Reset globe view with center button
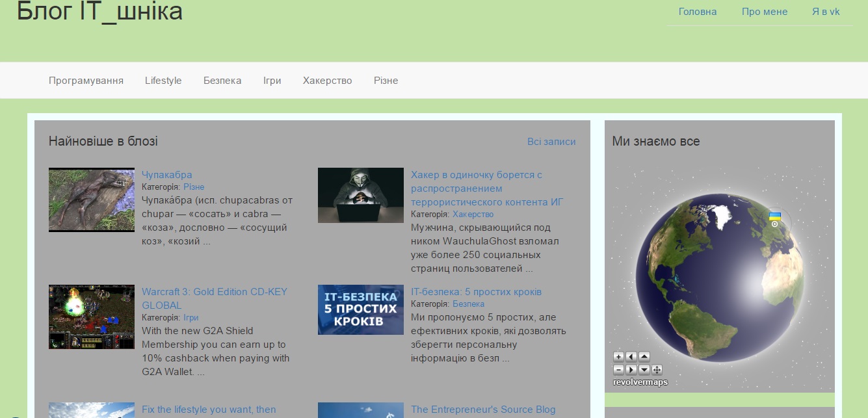This screenshot has width=868, height=418. pos(657,370)
